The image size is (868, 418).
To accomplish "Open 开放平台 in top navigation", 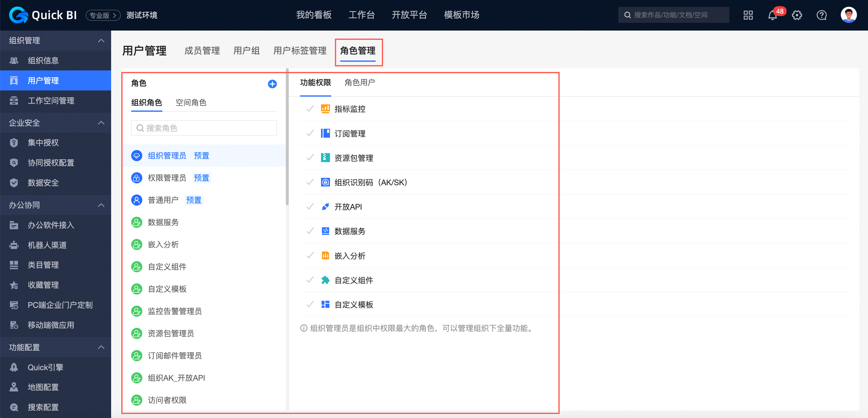I will (x=409, y=15).
